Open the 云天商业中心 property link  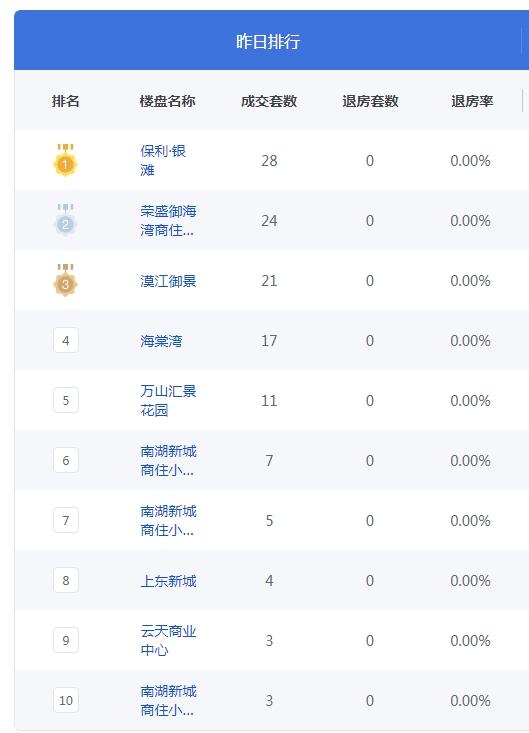click(168, 640)
